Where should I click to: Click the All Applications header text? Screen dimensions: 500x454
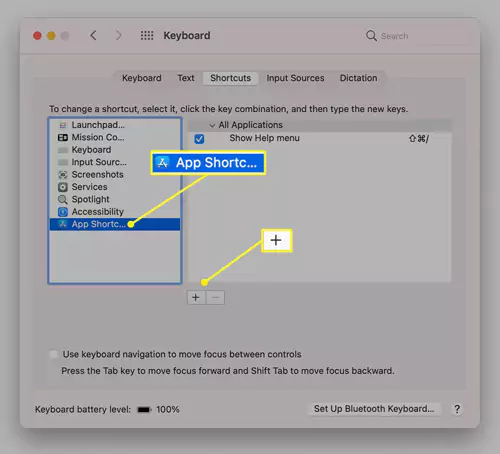click(x=251, y=125)
